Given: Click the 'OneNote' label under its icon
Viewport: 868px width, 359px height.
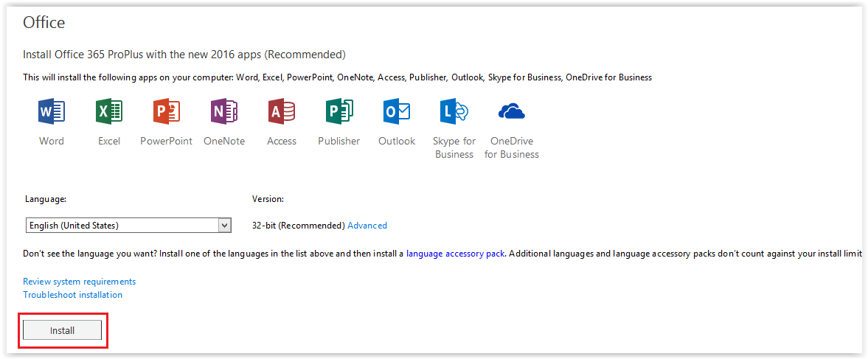Looking at the screenshot, I should pos(224,141).
